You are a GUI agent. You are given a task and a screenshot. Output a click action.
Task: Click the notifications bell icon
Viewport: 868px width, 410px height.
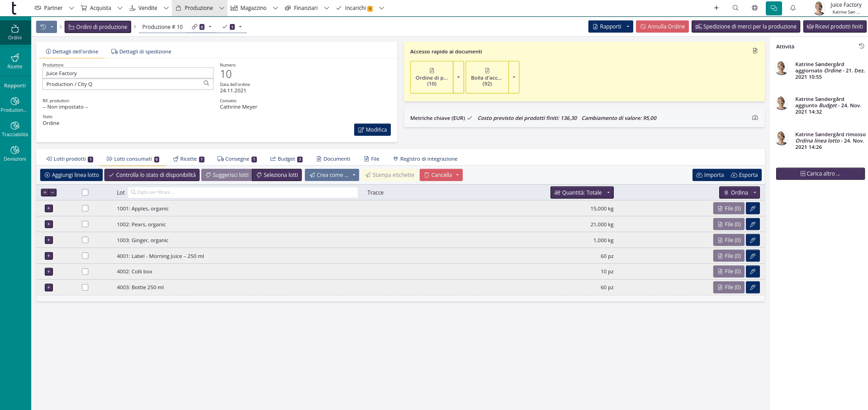point(793,8)
